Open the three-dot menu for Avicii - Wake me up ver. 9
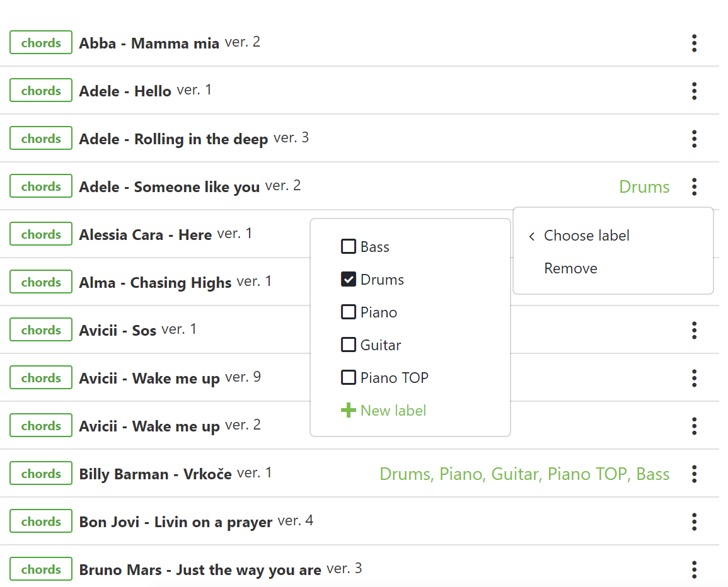 [x=694, y=378]
